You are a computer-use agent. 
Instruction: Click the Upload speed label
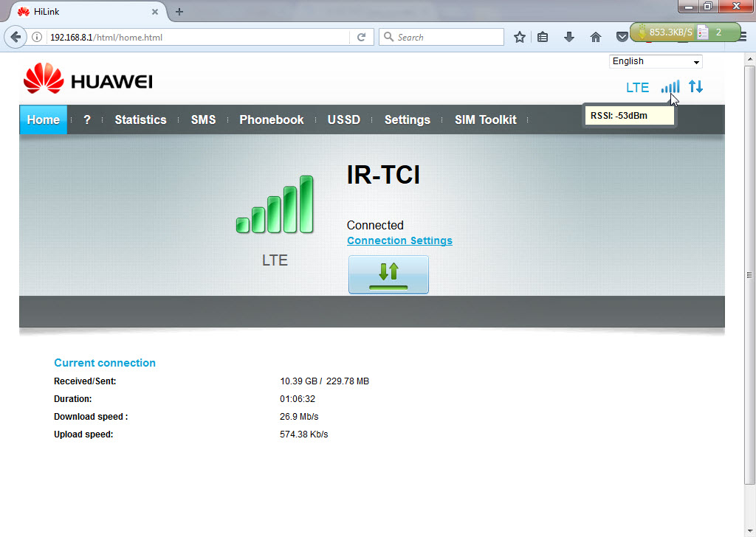coord(83,434)
